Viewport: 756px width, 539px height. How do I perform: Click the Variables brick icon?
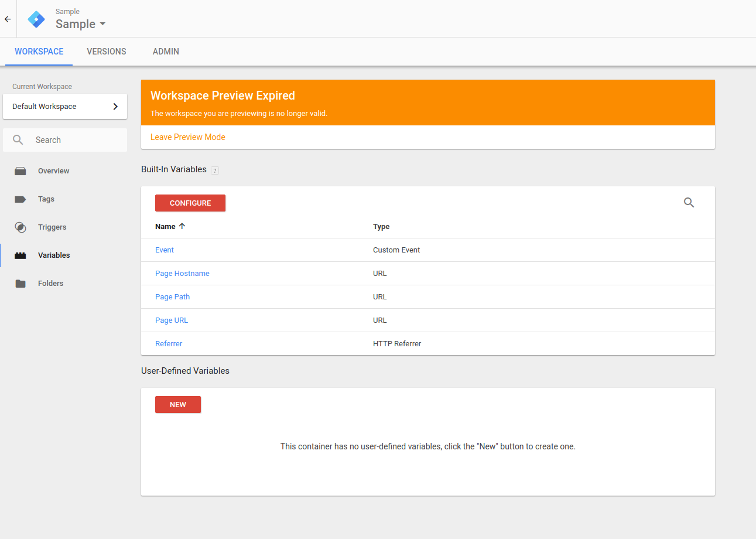point(20,255)
